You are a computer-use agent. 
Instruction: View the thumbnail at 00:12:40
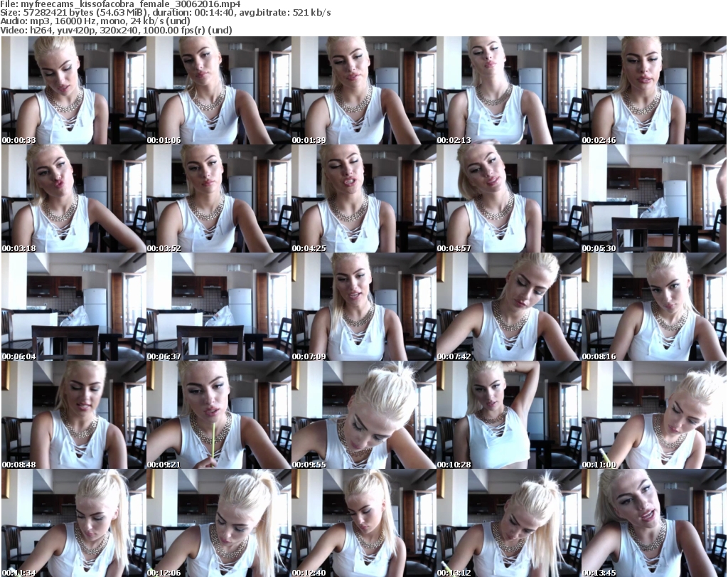point(364,523)
